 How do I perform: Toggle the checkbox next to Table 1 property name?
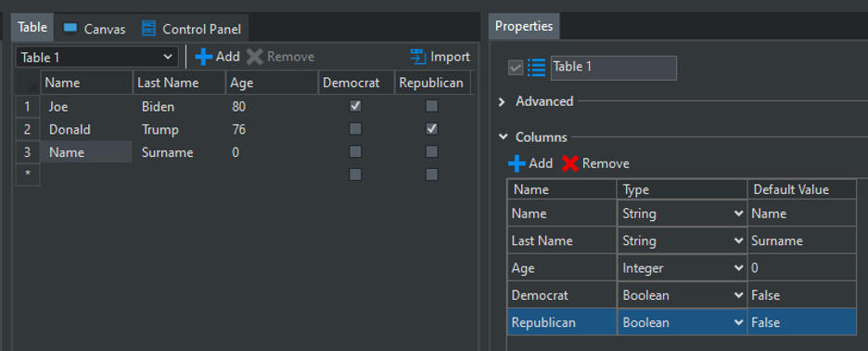516,68
